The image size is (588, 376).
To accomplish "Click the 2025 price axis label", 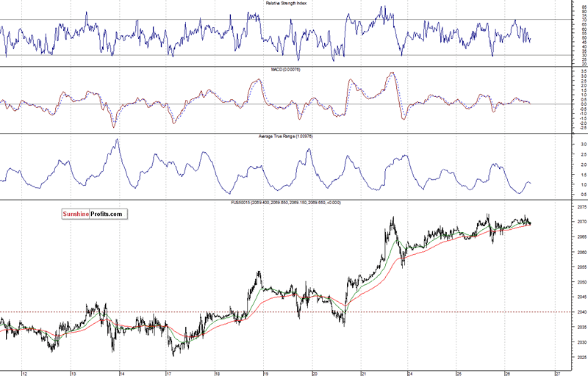I will tap(582, 358).
